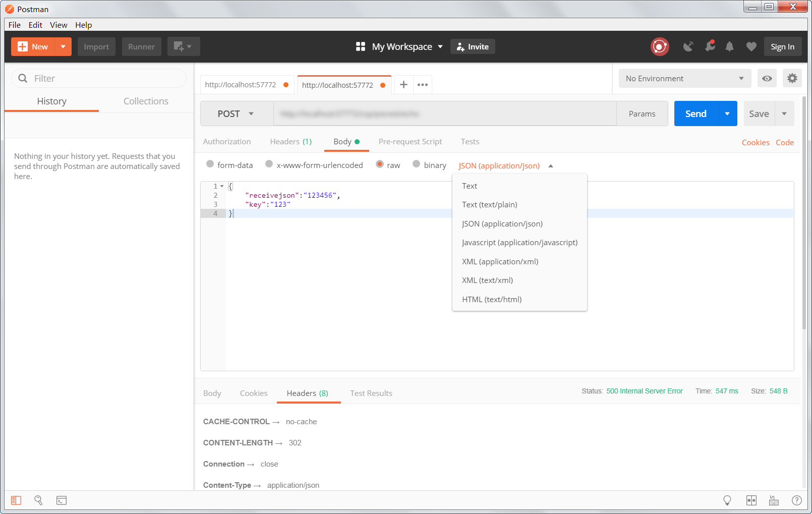Expand the My Workspace dropdown
Viewport: 812px width, 514px height.
pyautogui.click(x=440, y=46)
